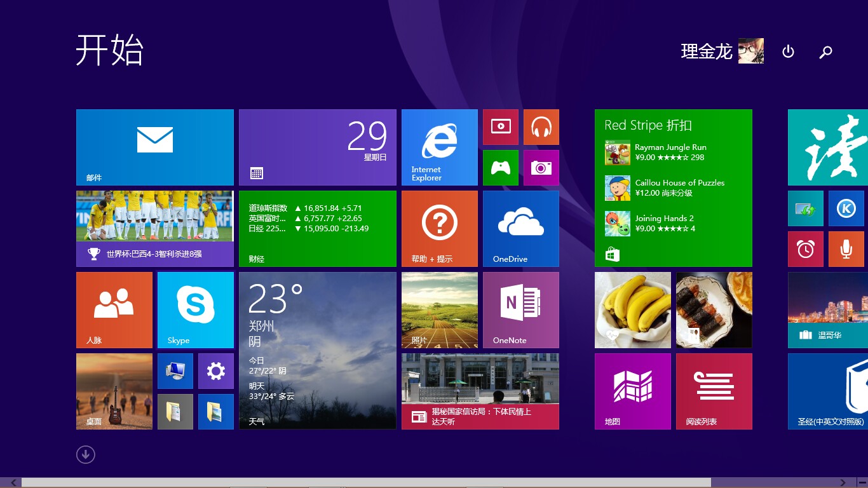Open user account menu 理金龙
868x488 pixels.
722,51
